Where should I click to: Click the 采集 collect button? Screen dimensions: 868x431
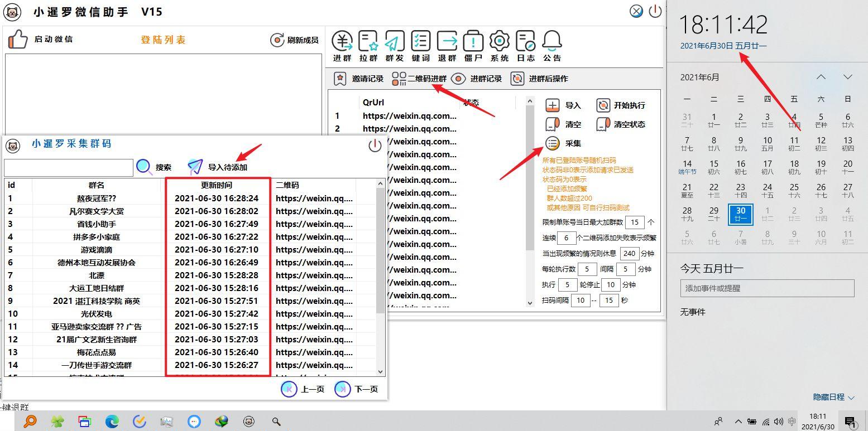click(x=563, y=143)
